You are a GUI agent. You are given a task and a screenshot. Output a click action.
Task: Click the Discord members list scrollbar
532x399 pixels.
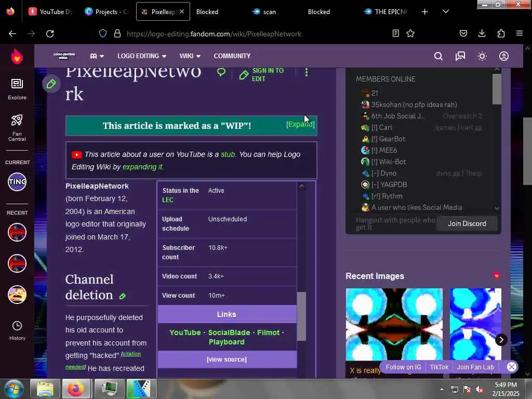(497, 89)
